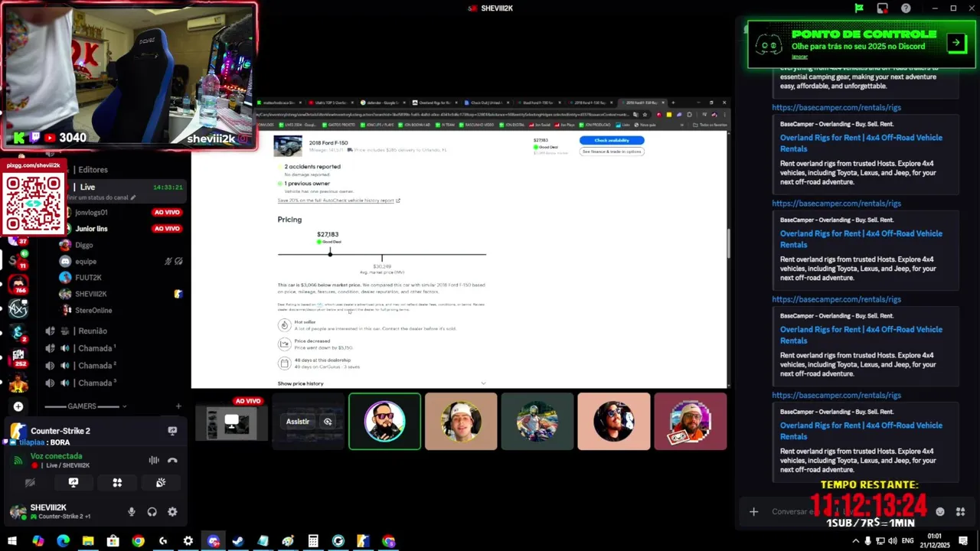Open the soundboard button in voice controls
980x551 pixels.
pos(161,483)
